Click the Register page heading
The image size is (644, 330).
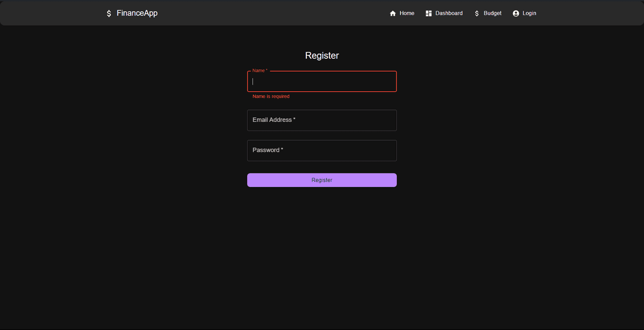pos(322,55)
